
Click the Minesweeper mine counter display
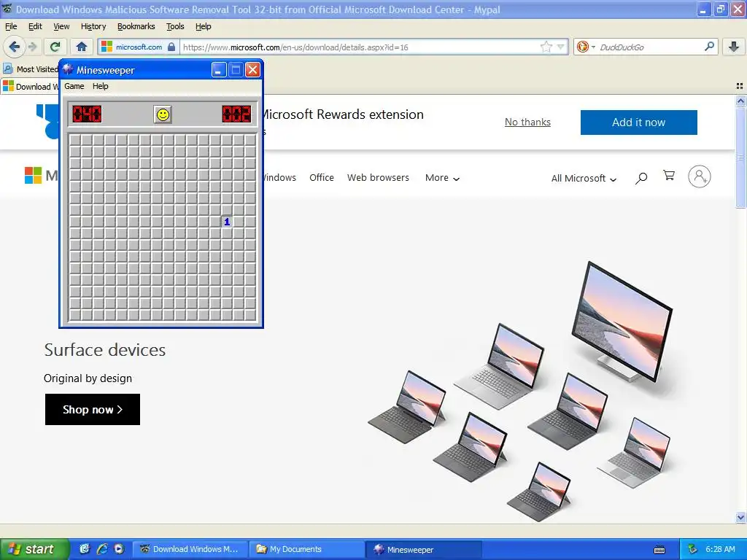point(87,114)
